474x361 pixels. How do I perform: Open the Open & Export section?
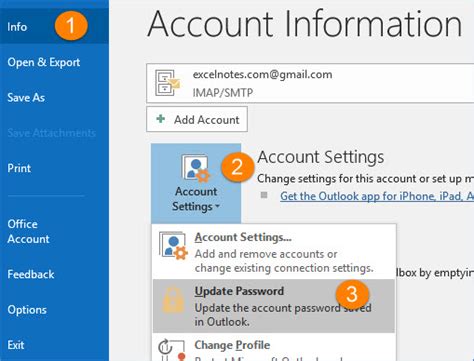(44, 62)
